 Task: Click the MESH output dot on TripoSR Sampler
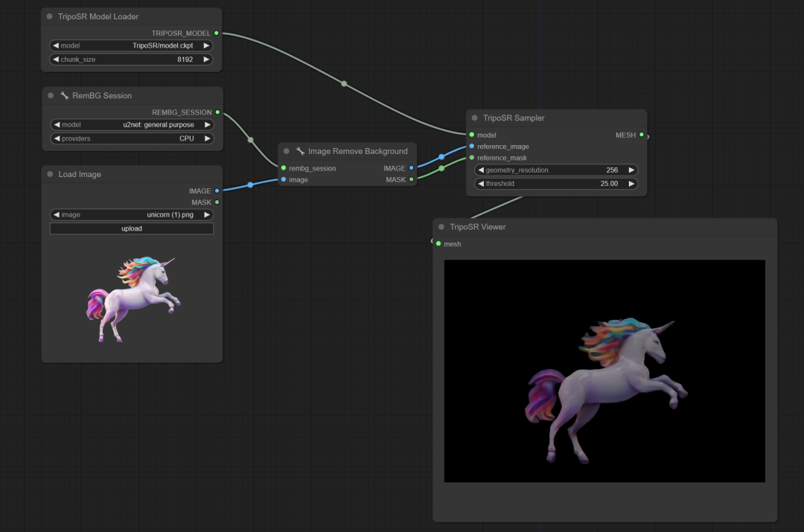point(642,135)
